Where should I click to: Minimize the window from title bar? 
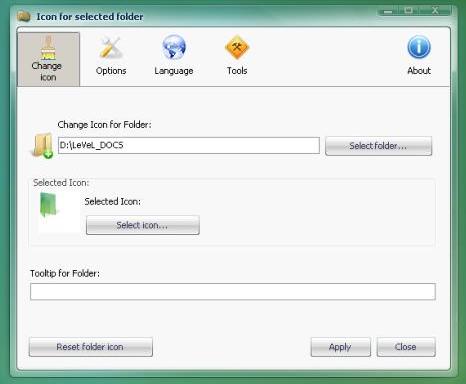388,12
